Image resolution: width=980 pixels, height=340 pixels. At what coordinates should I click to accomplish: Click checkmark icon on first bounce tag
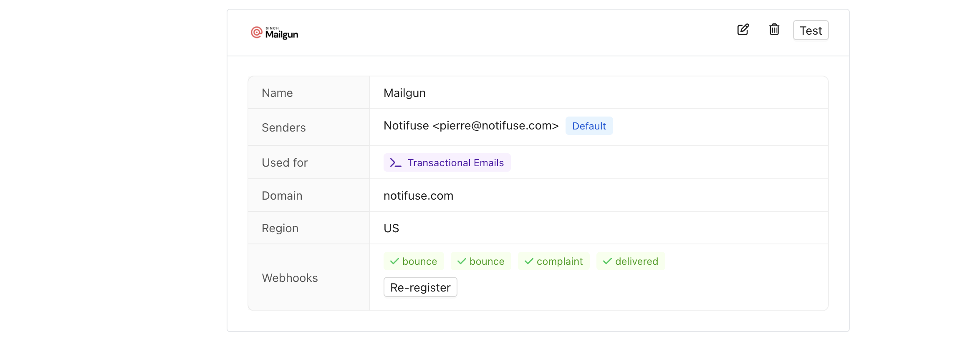[x=394, y=261]
